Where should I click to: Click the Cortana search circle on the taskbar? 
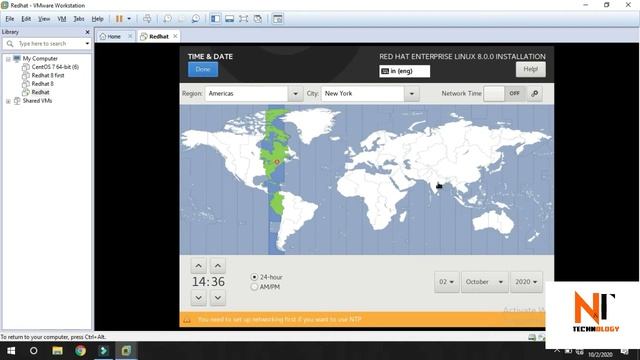coord(33,351)
